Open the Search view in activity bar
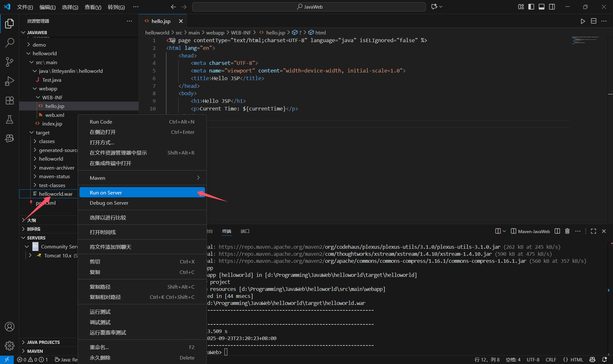The height and width of the screenshot is (364, 613). point(10,42)
